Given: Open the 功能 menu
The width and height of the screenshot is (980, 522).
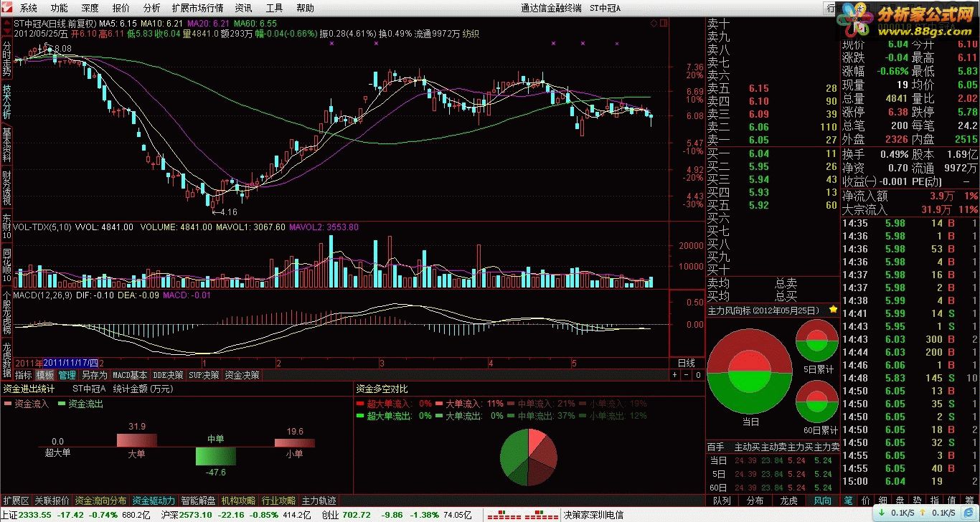Looking at the screenshot, I should click(60, 9).
